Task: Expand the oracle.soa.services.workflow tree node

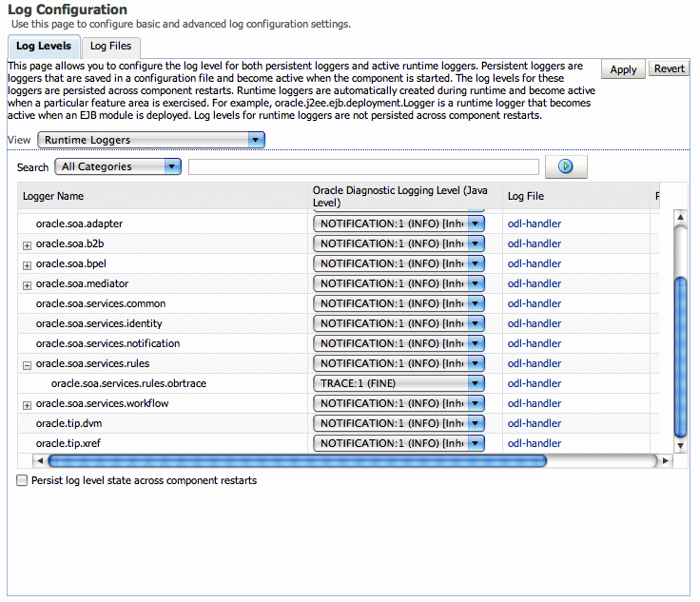Action: click(x=28, y=405)
